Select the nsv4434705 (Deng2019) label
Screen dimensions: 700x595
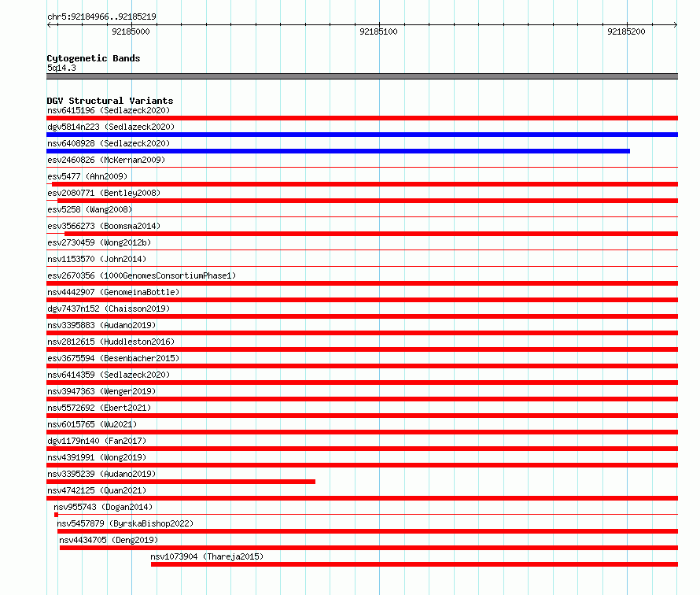pyautogui.click(x=109, y=540)
